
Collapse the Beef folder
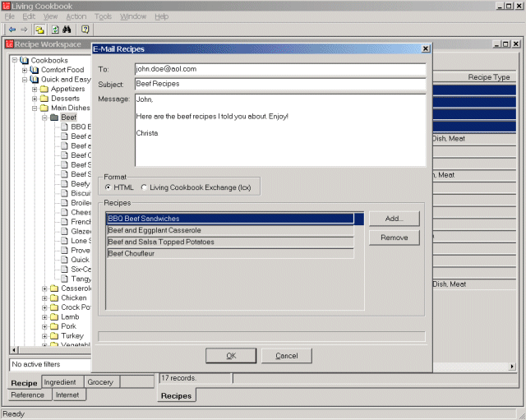(x=44, y=118)
